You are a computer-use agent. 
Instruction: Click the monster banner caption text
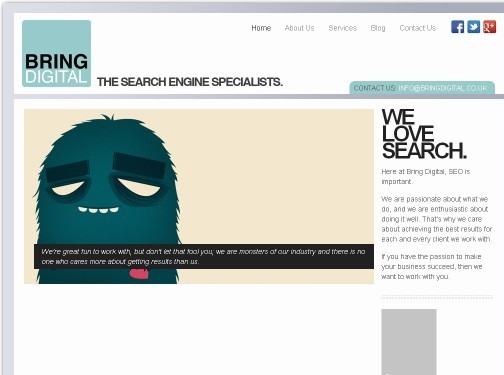pos(203,256)
